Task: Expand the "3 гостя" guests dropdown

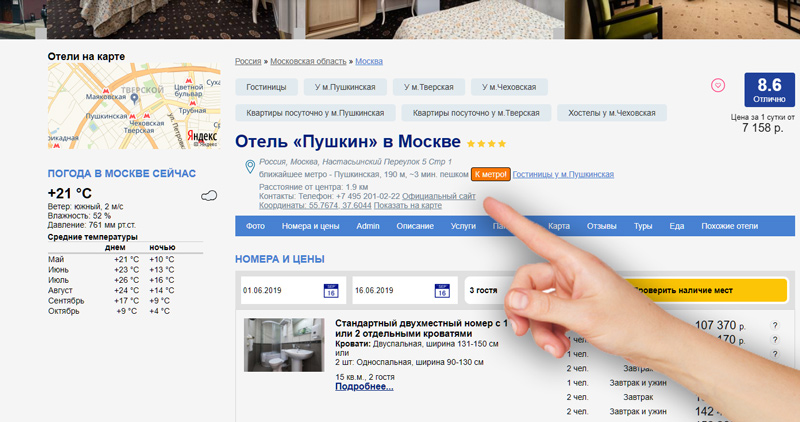Action: pos(495,291)
